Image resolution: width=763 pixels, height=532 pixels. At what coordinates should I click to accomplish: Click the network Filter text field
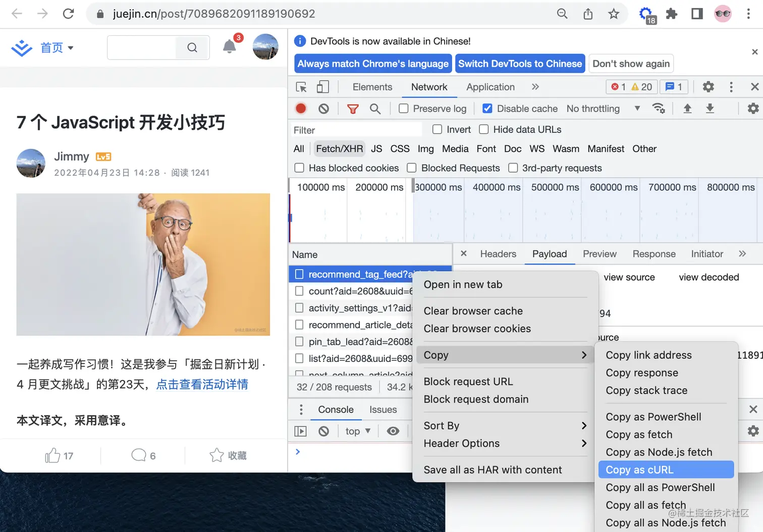(x=356, y=130)
